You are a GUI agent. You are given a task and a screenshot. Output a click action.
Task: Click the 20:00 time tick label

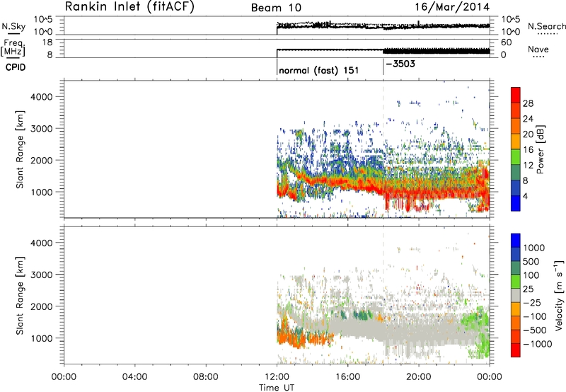point(419,377)
